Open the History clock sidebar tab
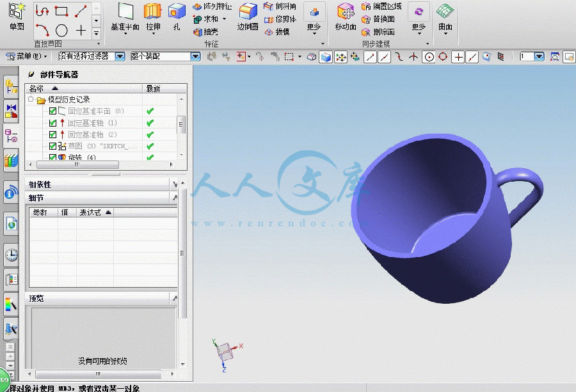The image size is (576, 392). (x=11, y=255)
